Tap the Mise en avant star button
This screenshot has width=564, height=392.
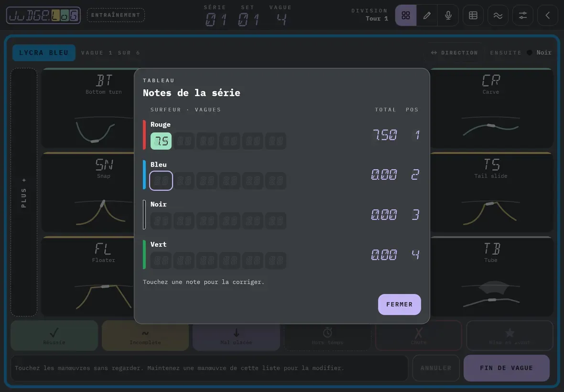(x=510, y=336)
